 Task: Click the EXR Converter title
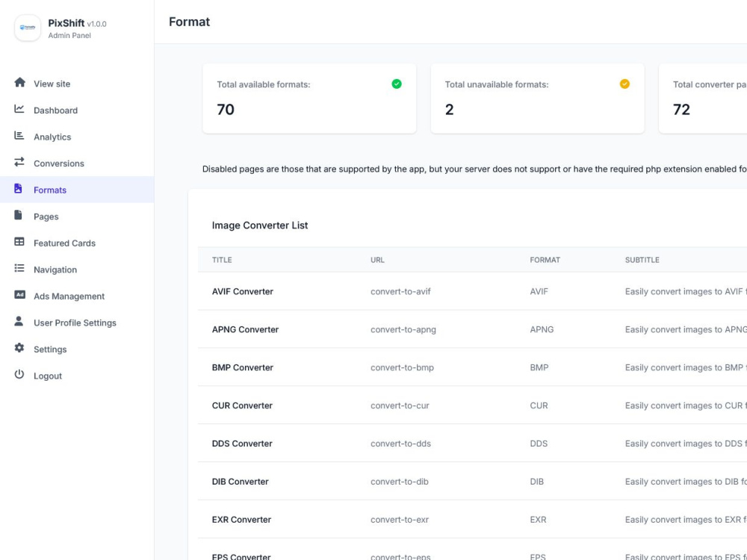pos(241,520)
